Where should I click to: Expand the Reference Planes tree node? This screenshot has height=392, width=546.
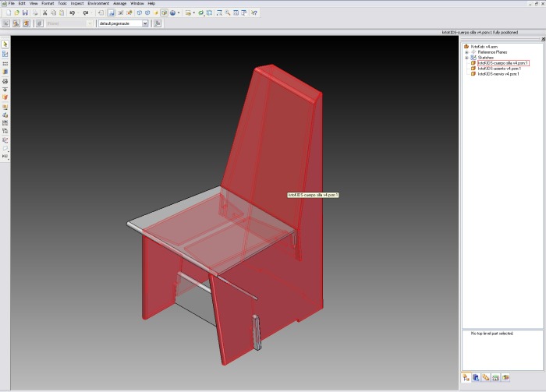click(x=466, y=52)
